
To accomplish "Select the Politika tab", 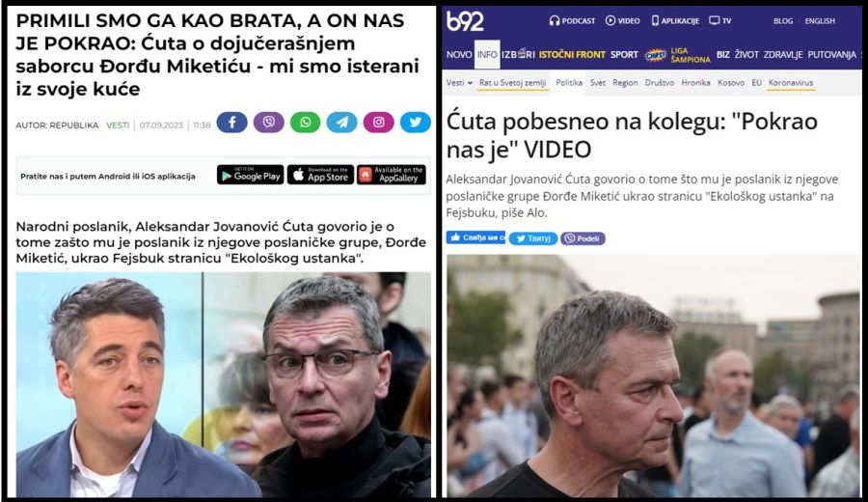I will pyautogui.click(x=568, y=83).
